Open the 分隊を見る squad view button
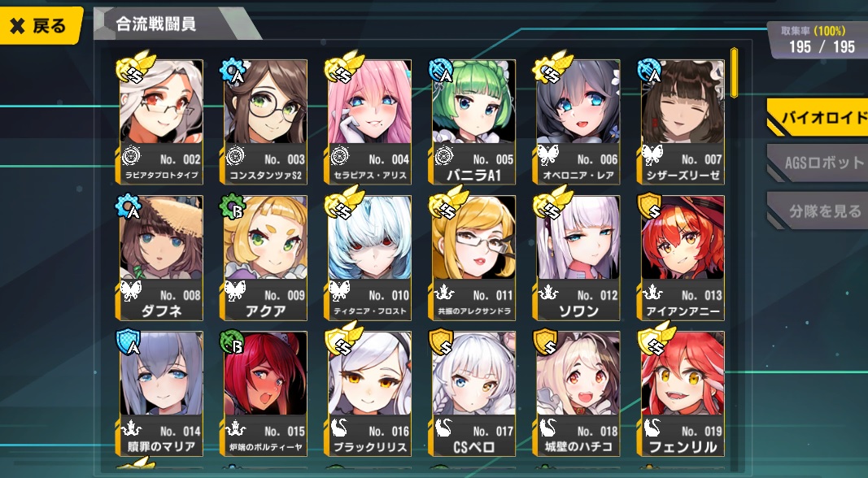This screenshot has height=478, width=868. pos(818,211)
